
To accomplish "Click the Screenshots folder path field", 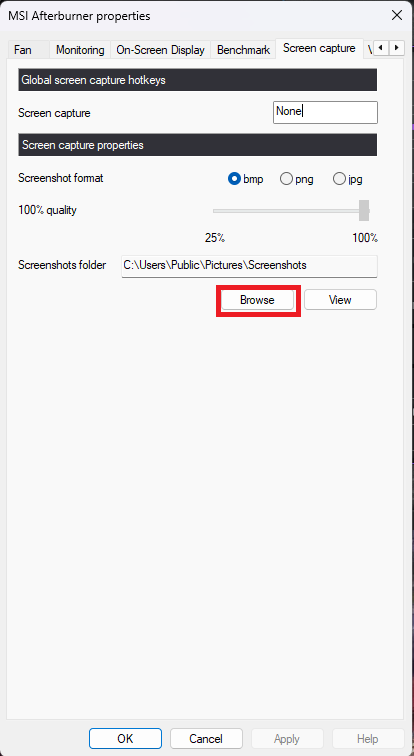I will coord(249,266).
